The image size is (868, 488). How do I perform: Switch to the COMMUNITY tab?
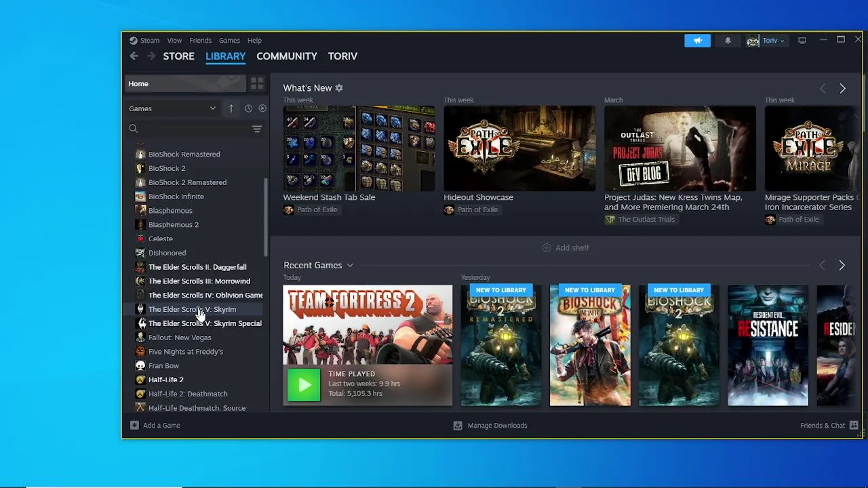tap(287, 56)
